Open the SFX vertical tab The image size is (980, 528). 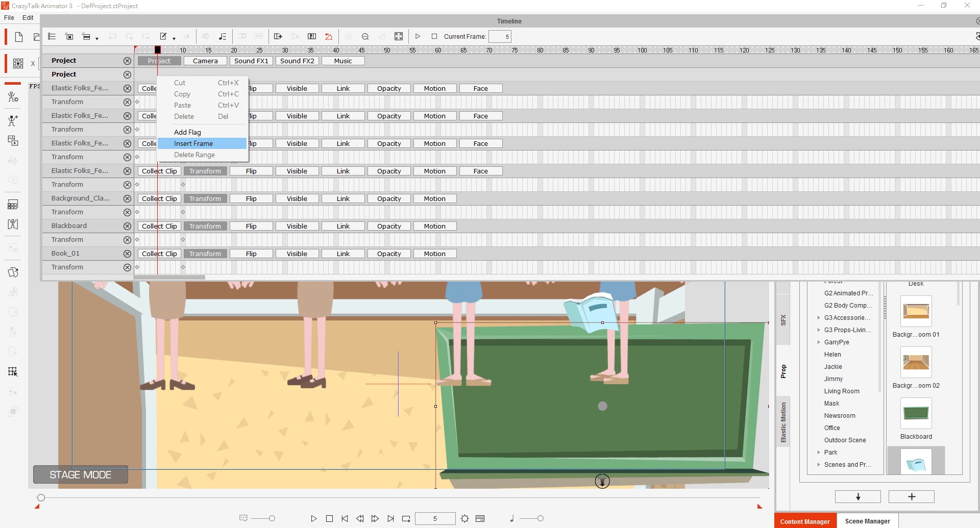(x=783, y=320)
